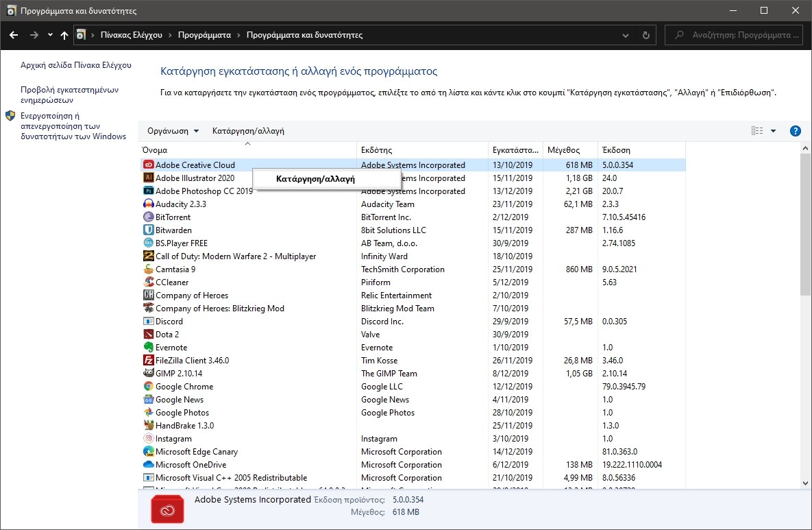Click the vertical scrollbar down arrow
The width and height of the screenshot is (812, 530).
(x=805, y=484)
